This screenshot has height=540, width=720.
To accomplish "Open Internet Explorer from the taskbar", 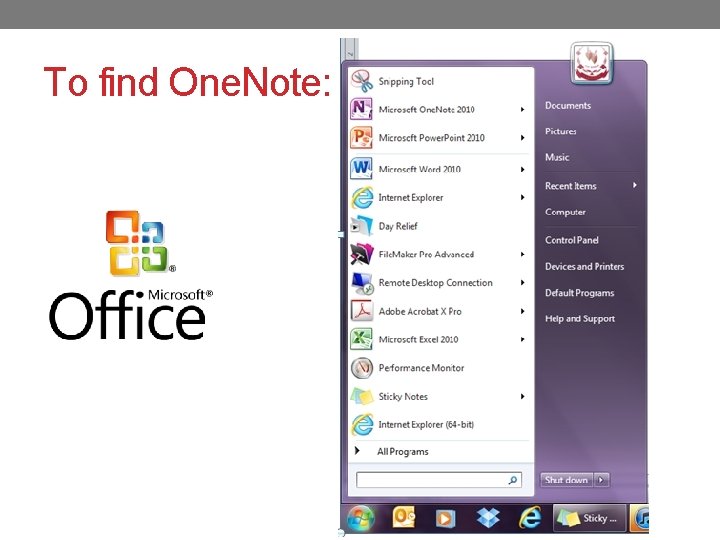I will coord(530,518).
